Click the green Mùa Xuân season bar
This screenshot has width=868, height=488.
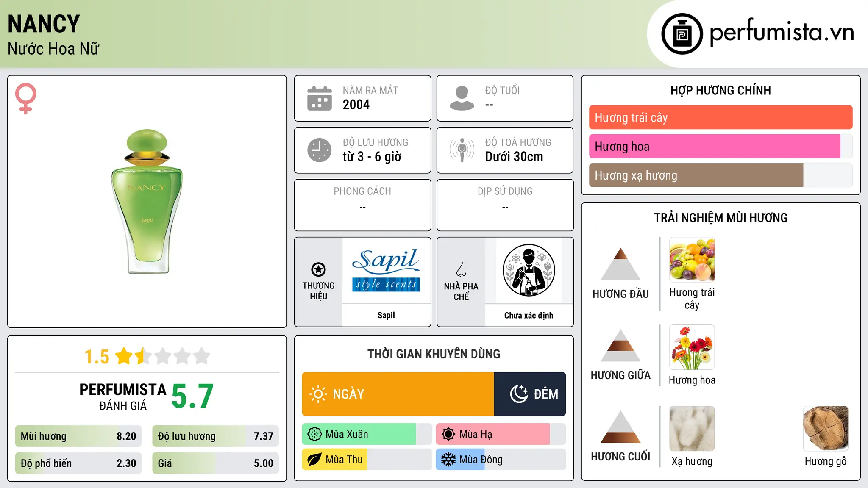[x=359, y=434]
